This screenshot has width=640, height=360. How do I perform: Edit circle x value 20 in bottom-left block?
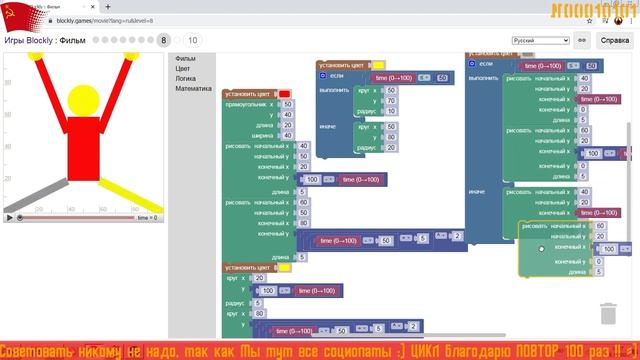coord(259,278)
